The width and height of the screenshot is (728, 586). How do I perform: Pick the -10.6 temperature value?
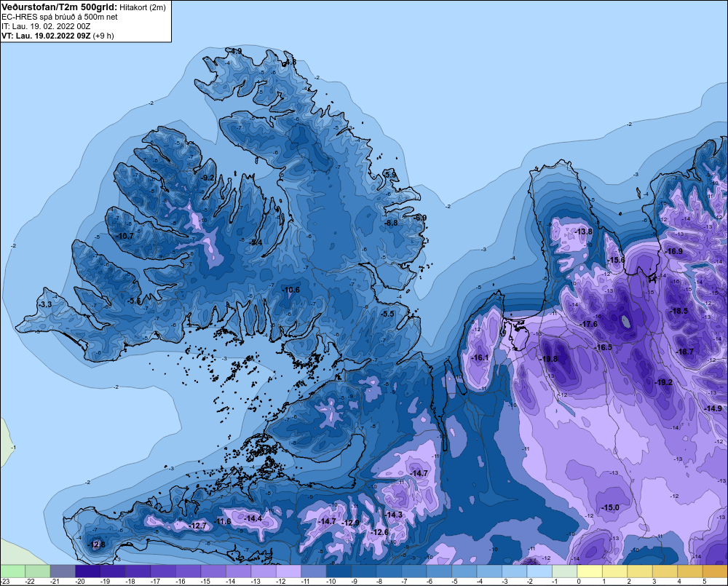pos(290,290)
